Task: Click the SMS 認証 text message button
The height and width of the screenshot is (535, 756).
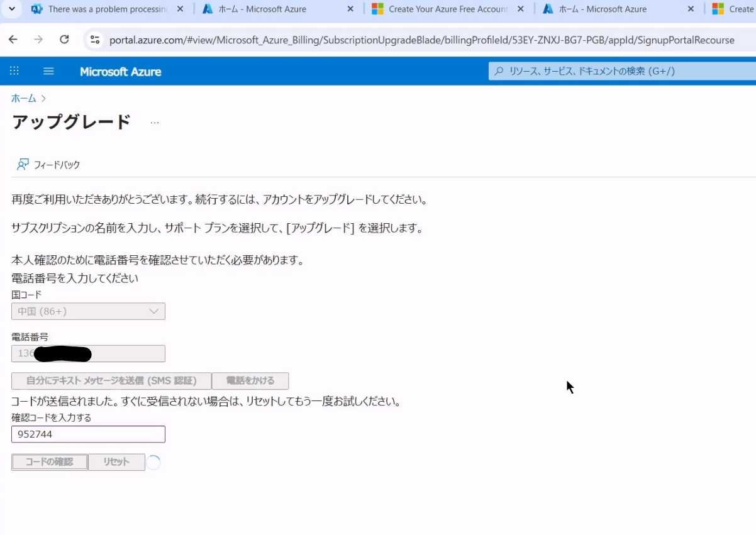Action: (111, 381)
